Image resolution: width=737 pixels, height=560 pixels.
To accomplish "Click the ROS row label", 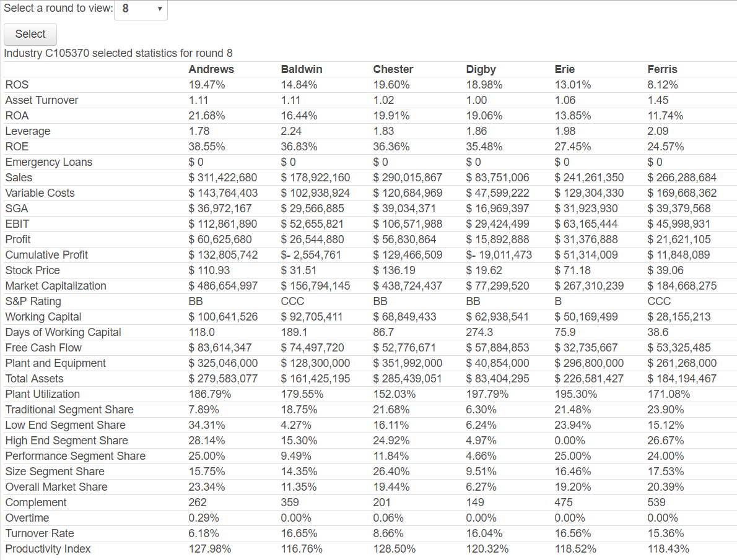I will [17, 85].
